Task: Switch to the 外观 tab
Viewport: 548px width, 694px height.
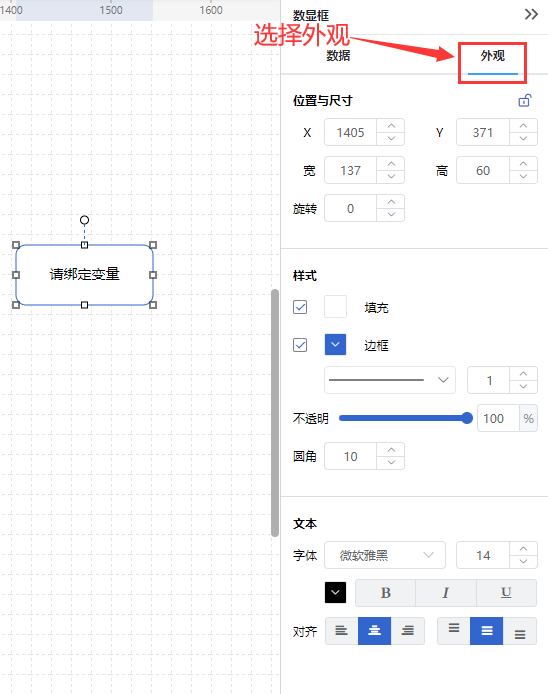Action: pos(493,56)
